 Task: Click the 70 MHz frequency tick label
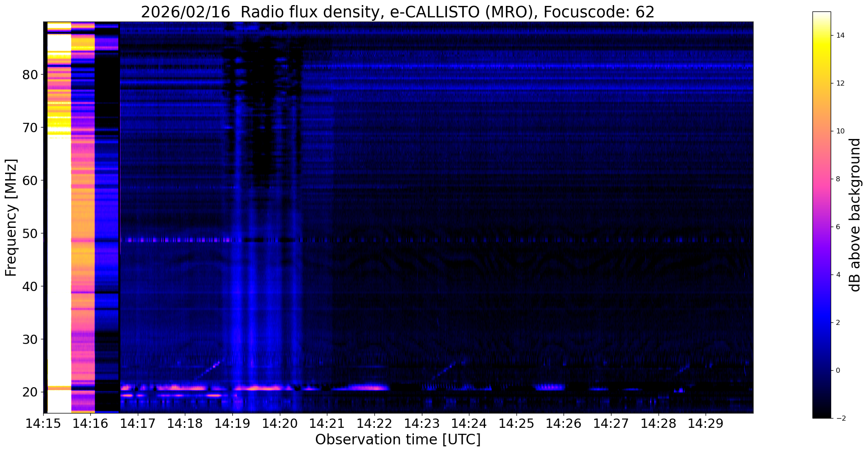pyautogui.click(x=30, y=128)
